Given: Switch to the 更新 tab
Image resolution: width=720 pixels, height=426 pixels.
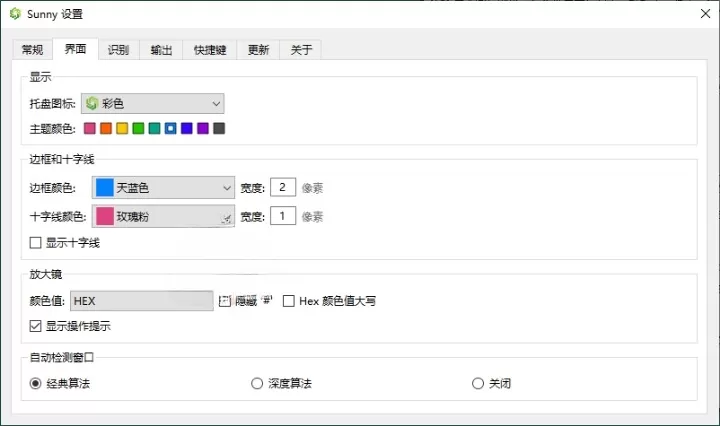Looking at the screenshot, I should point(258,50).
